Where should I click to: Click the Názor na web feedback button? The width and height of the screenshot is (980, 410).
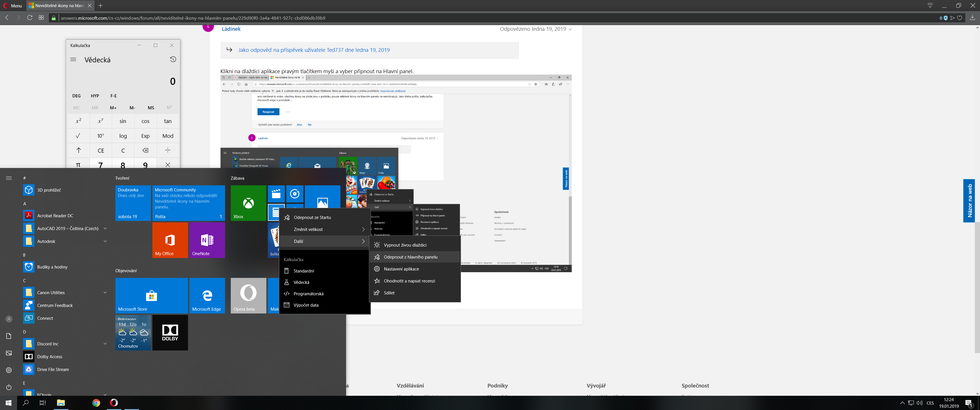969,200
